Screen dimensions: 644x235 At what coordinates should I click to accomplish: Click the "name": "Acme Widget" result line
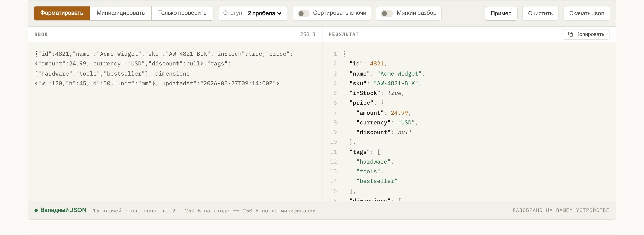click(x=387, y=74)
